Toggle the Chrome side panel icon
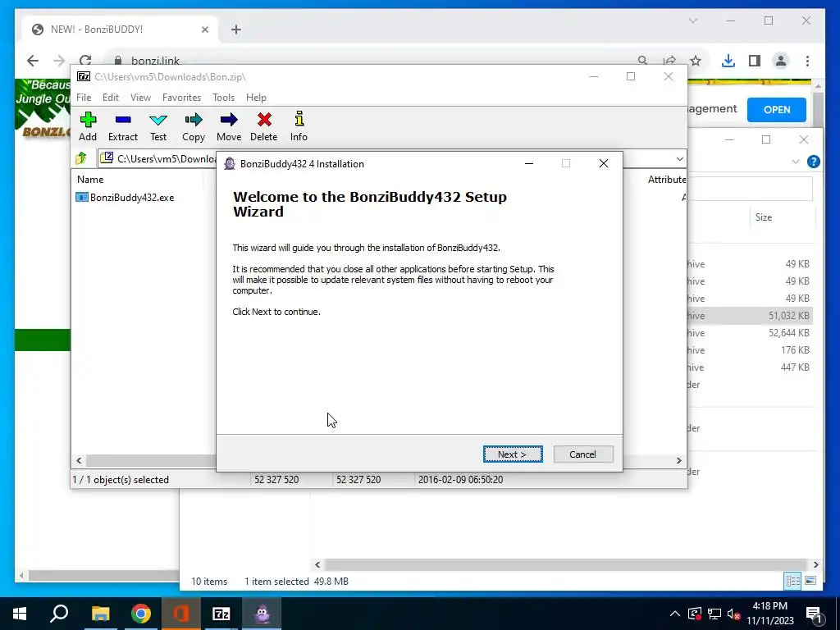 tap(755, 61)
